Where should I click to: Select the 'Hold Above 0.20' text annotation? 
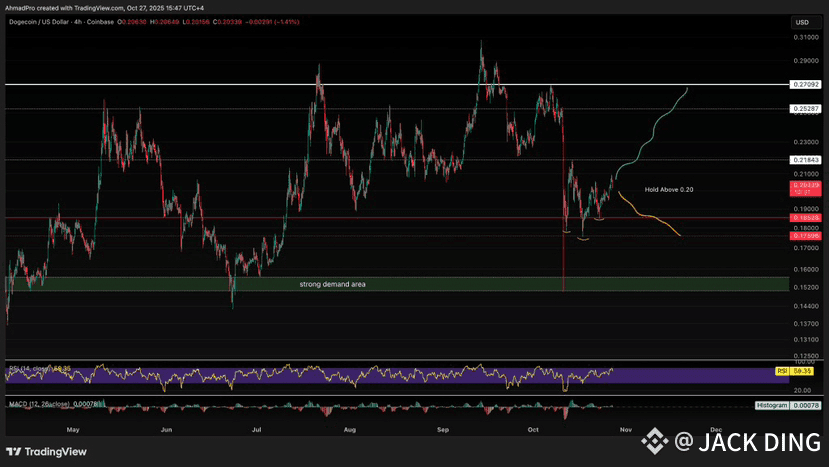(x=668, y=189)
